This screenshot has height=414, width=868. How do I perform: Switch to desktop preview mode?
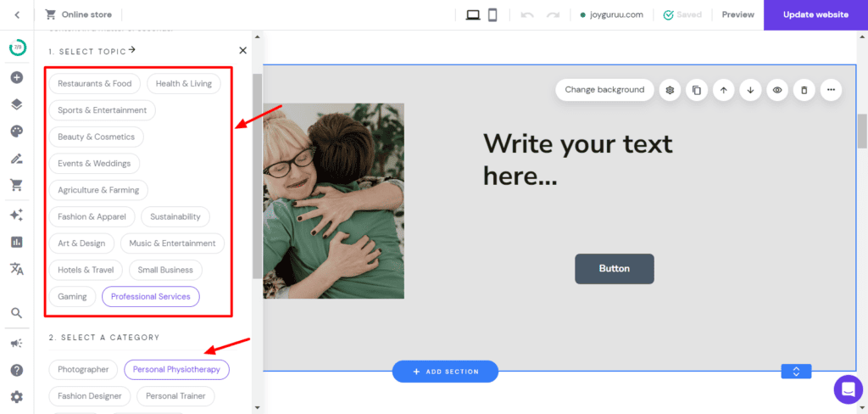tap(473, 15)
